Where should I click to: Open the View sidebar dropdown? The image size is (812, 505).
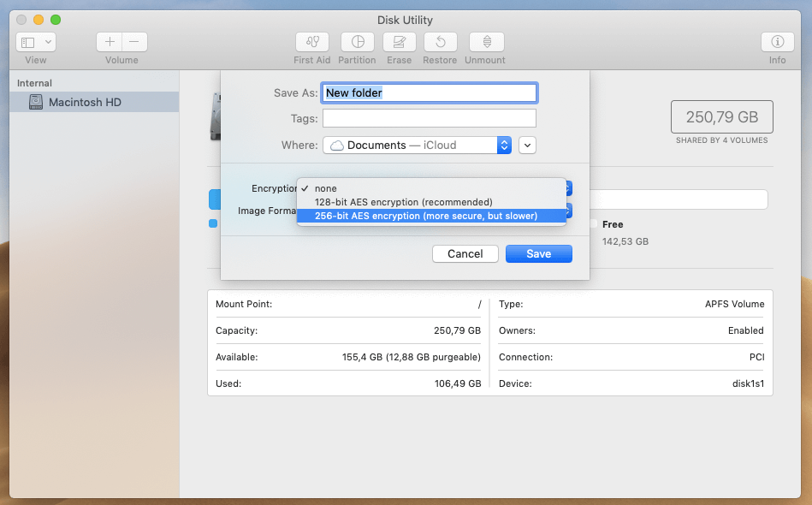(x=36, y=42)
